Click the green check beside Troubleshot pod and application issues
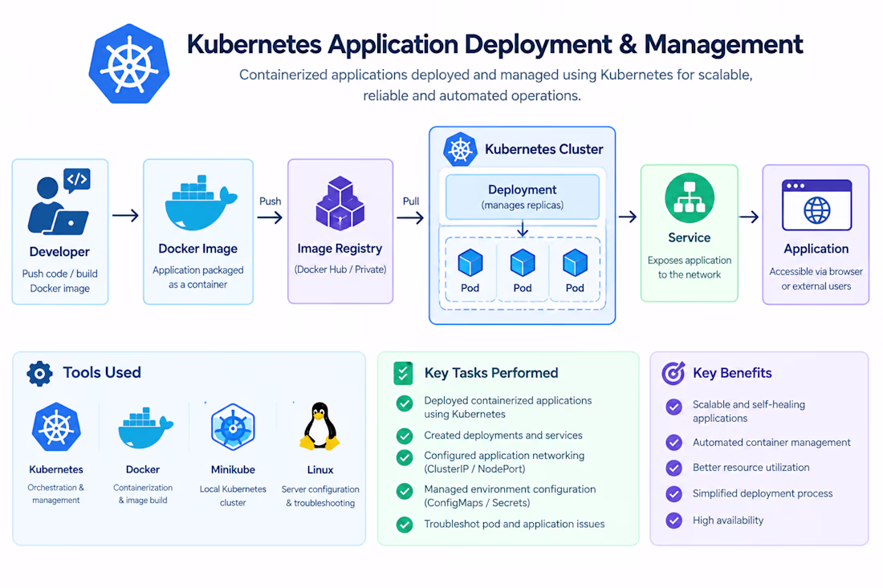 click(405, 525)
